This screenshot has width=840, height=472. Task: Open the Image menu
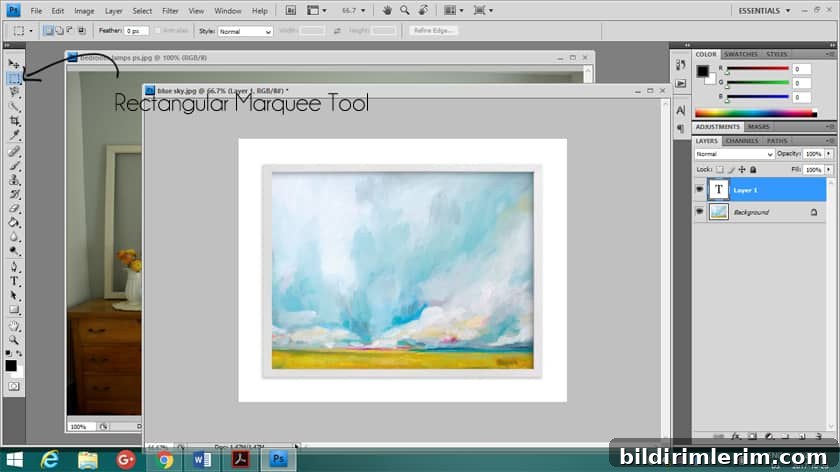pos(84,11)
